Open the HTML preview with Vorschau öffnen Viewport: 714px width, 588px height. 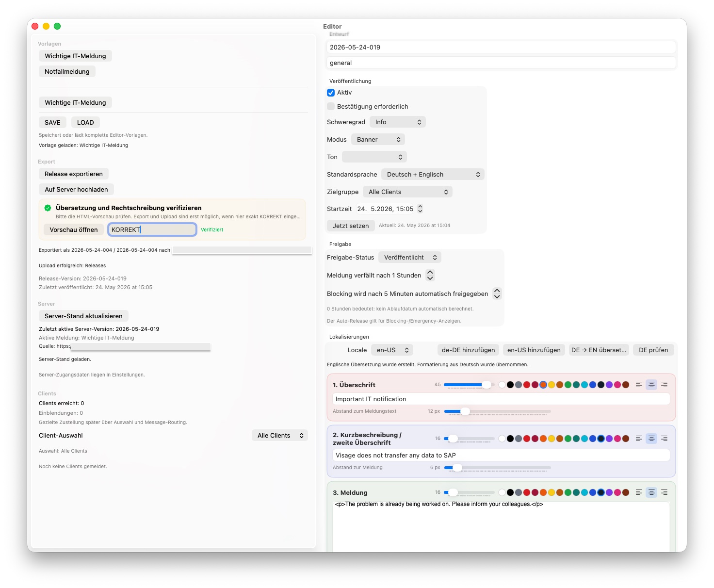click(74, 230)
